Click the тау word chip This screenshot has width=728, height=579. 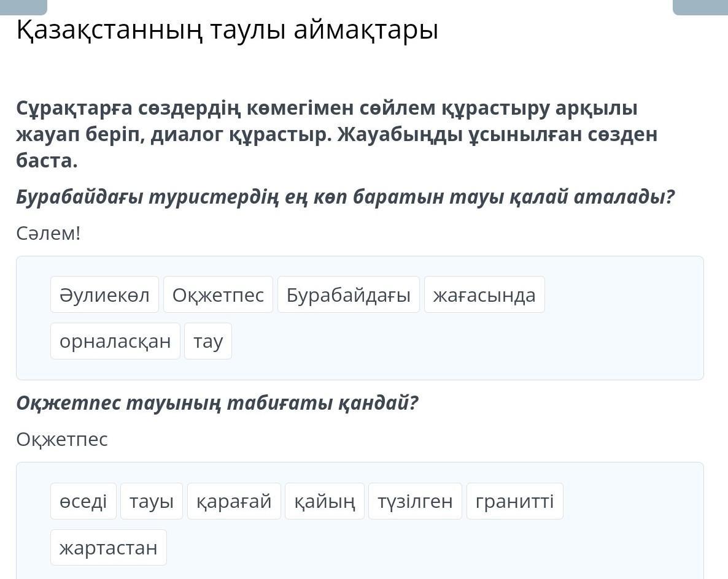click(208, 341)
